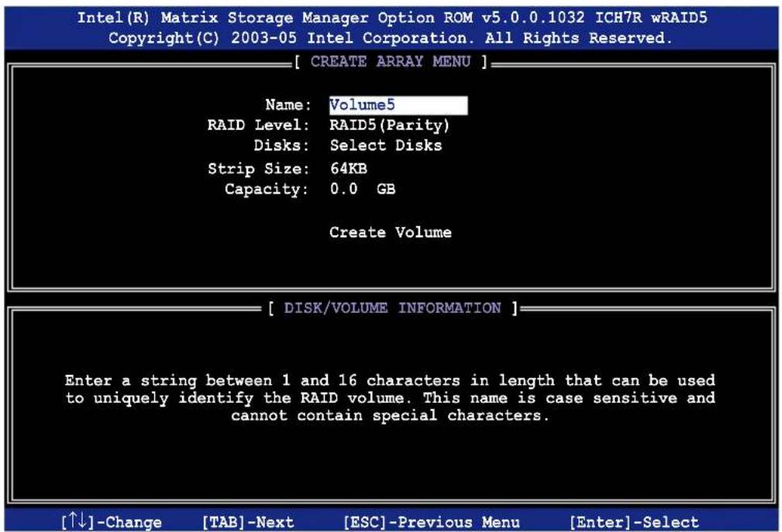Click the help text about RAID volume name
The width and height of the screenshot is (782, 532).
coord(390,398)
